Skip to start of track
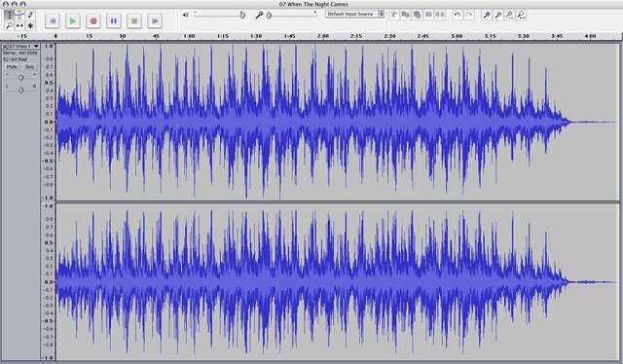The width and height of the screenshot is (623, 364). tap(53, 21)
